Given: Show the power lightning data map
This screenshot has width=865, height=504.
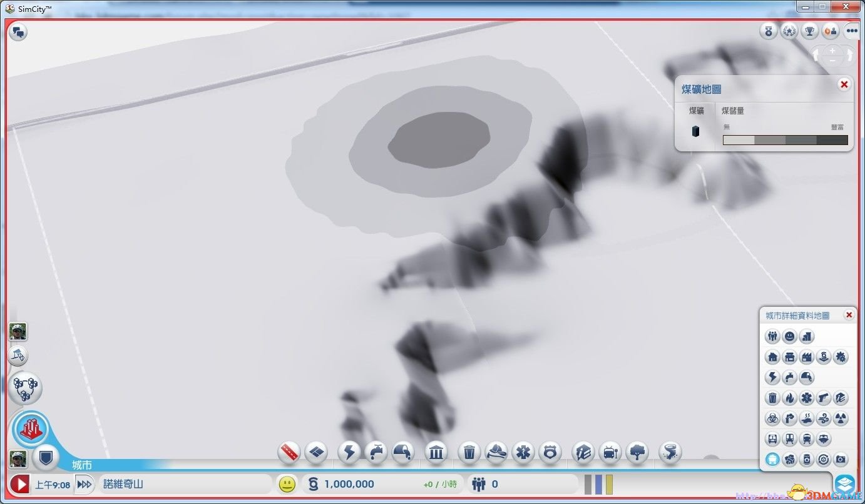Looking at the screenshot, I should pos(772,377).
